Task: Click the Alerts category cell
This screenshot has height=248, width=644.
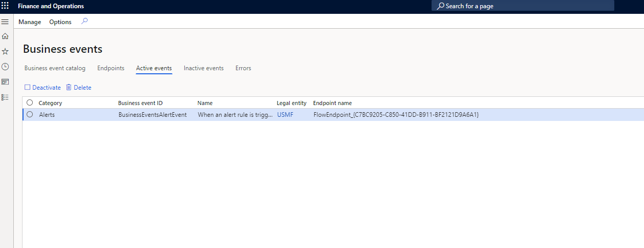Action: pyautogui.click(x=47, y=115)
